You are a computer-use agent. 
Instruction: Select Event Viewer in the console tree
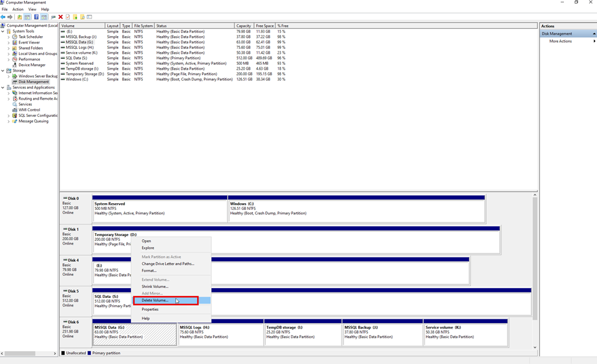click(29, 43)
